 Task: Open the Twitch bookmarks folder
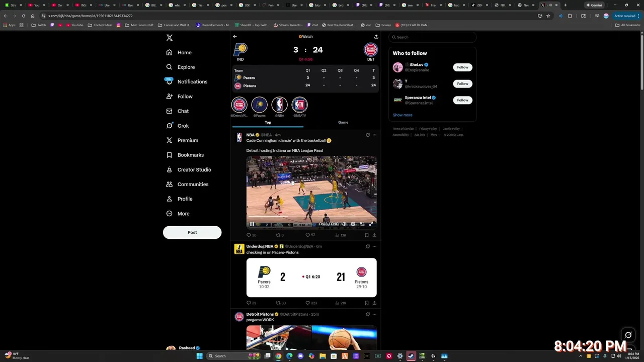click(x=39, y=25)
